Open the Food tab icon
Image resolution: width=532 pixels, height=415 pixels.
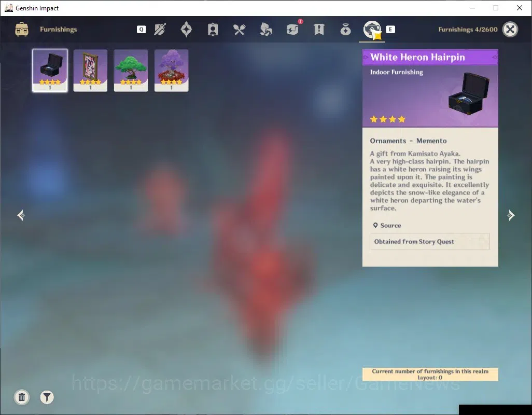click(239, 30)
